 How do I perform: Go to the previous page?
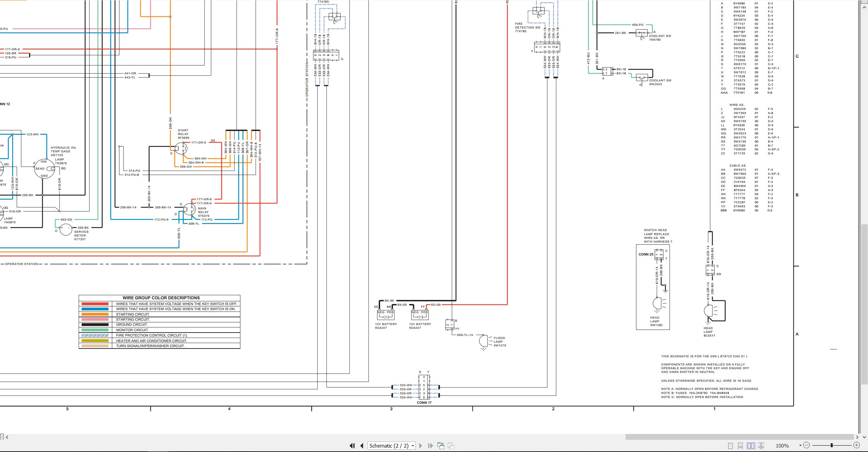coord(362,446)
